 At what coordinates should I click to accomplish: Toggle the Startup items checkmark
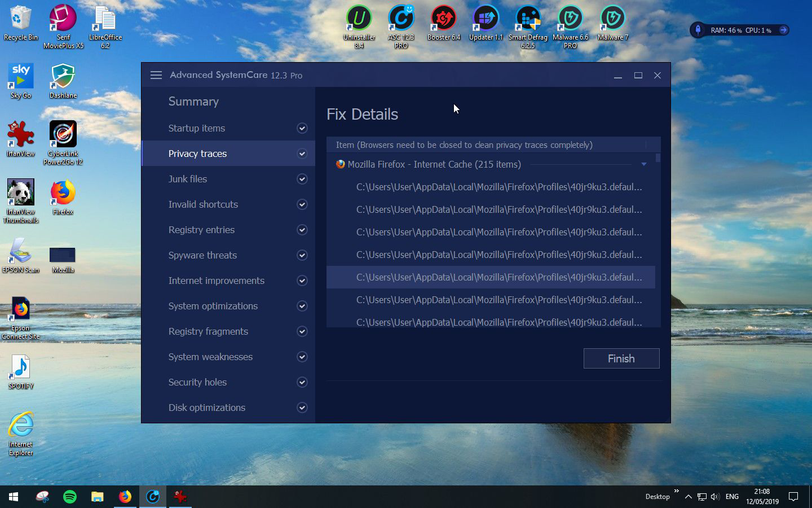pos(302,128)
